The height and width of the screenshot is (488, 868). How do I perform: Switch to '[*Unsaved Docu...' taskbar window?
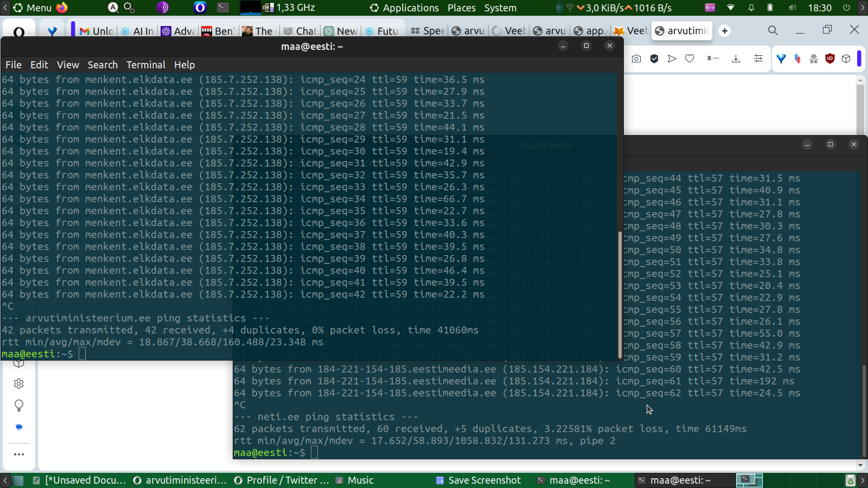coord(79,480)
